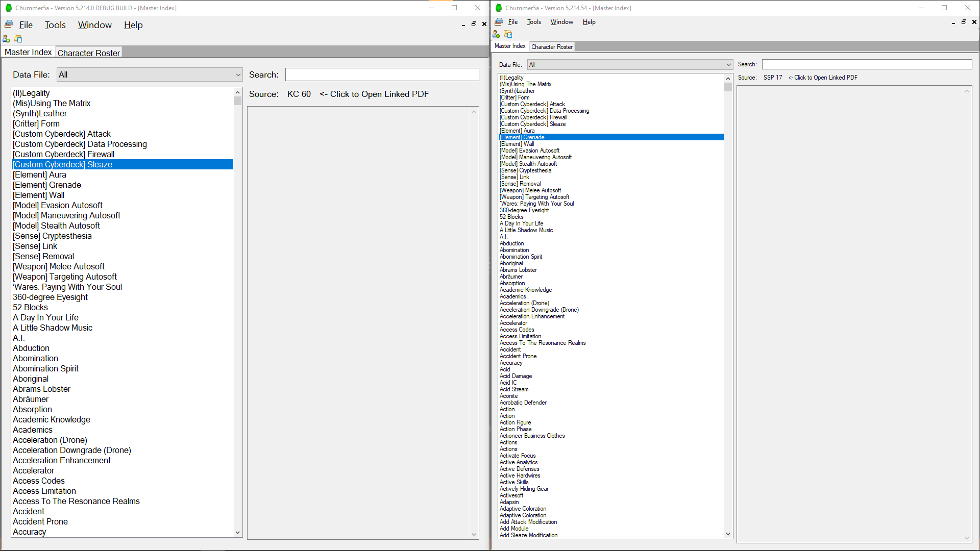Select the Element Grenade entry in the right list
The height and width of the screenshot is (551, 980).
(522, 137)
